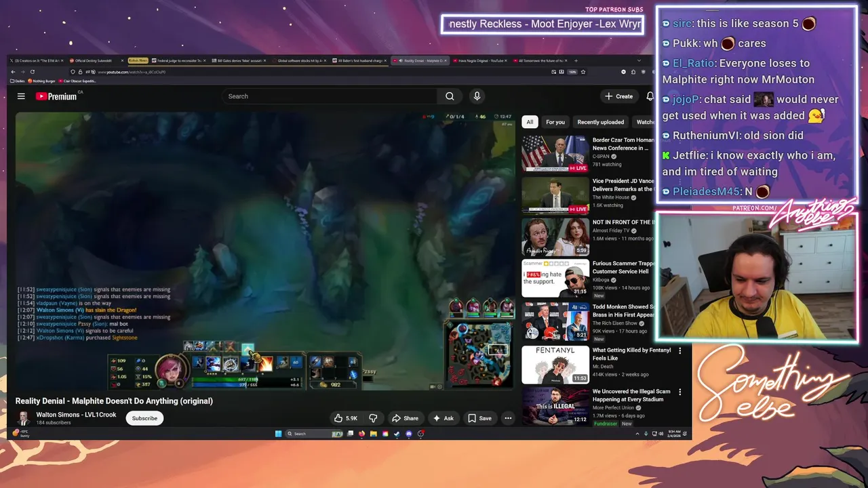
Task: Click into the YouTube Search field
Action: tap(330, 96)
